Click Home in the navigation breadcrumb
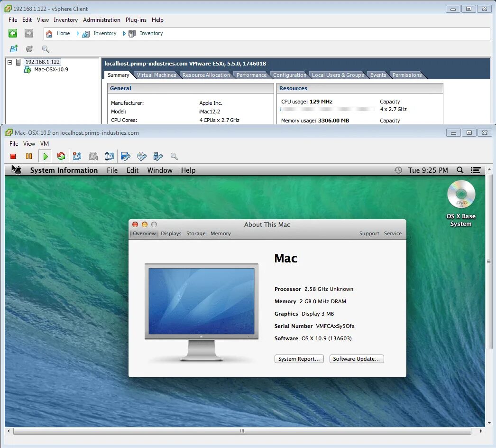This screenshot has width=496, height=448. (63, 33)
